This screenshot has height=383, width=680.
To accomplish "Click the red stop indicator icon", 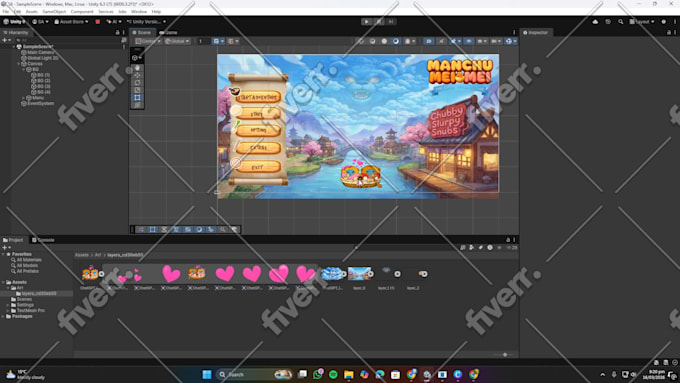I will tap(98, 22).
